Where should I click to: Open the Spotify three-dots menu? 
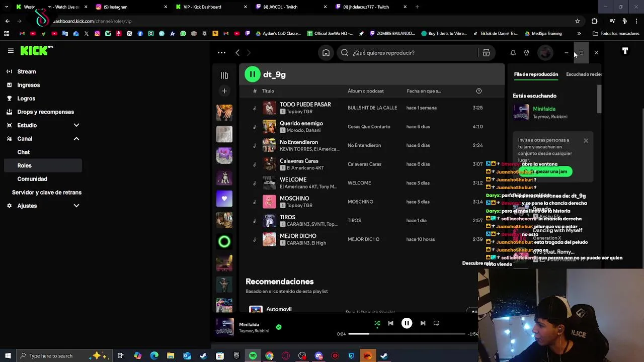tap(221, 53)
